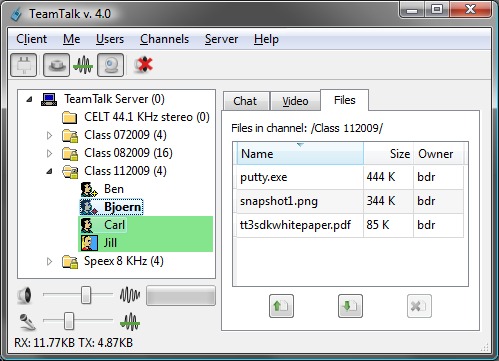Image resolution: width=499 pixels, height=361 pixels.
Task: Click the mute all red X toolbar icon
Action: (144, 65)
